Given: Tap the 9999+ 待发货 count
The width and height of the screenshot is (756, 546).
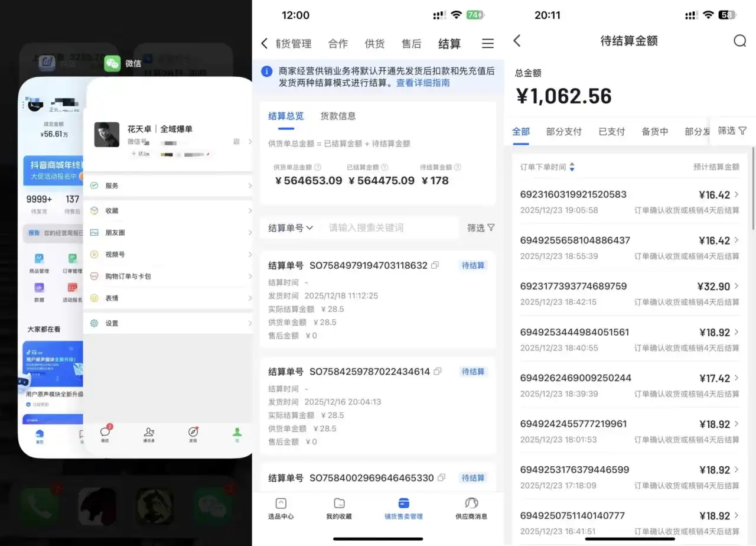Looking at the screenshot, I should pyautogui.click(x=39, y=204).
